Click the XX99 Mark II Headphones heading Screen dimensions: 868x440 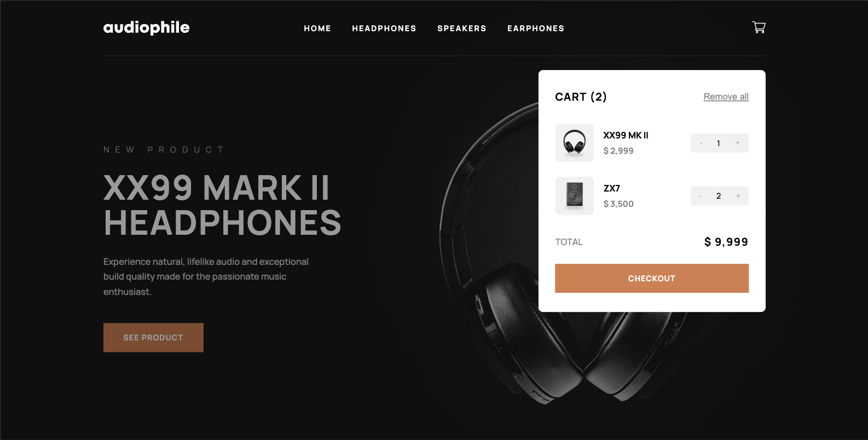[x=222, y=205]
